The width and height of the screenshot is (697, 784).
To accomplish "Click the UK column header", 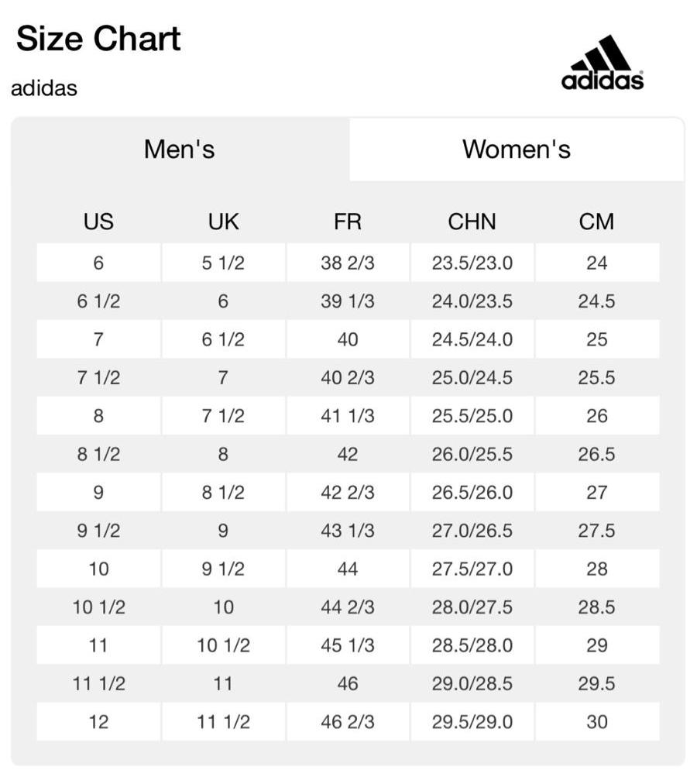I will point(223,222).
